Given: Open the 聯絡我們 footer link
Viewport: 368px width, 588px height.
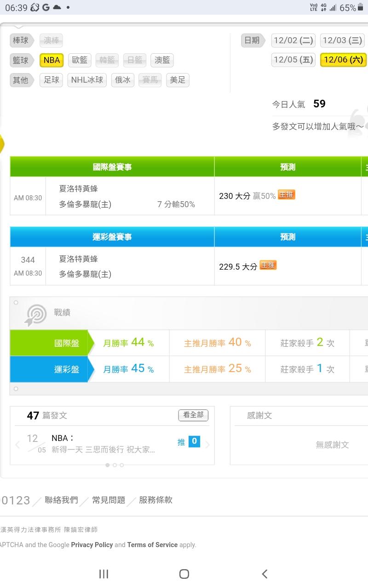Looking at the screenshot, I should point(61,500).
